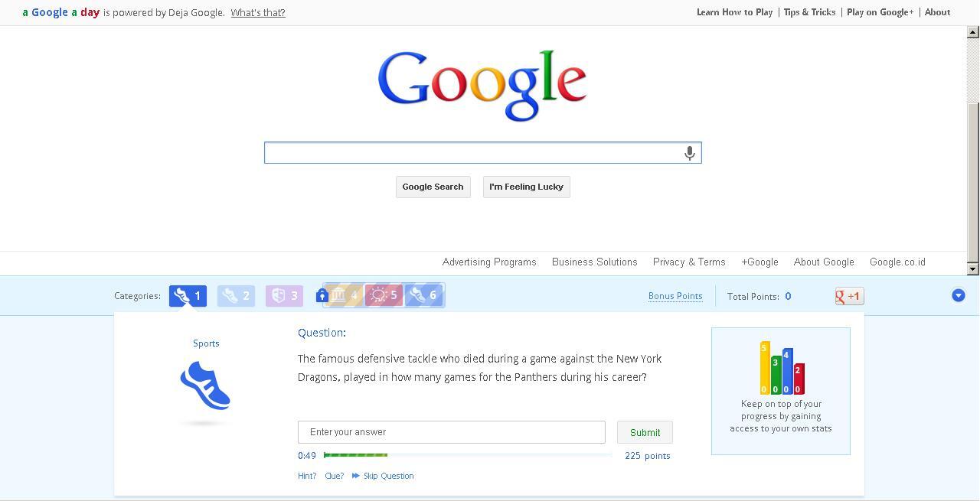Click 'a Google a day' title text
This screenshot has width=980, height=501.
pyautogui.click(x=61, y=12)
